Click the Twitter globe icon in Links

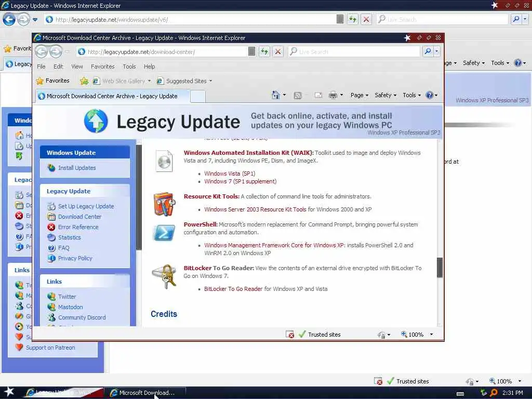tap(51, 297)
